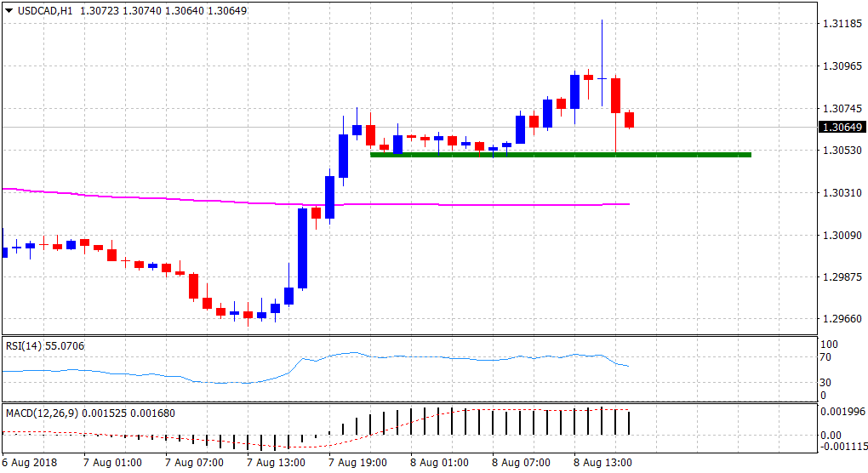Screen dimensions: 868x473
Task: Select the highlighted current price label 1.30649
Action: (842, 127)
